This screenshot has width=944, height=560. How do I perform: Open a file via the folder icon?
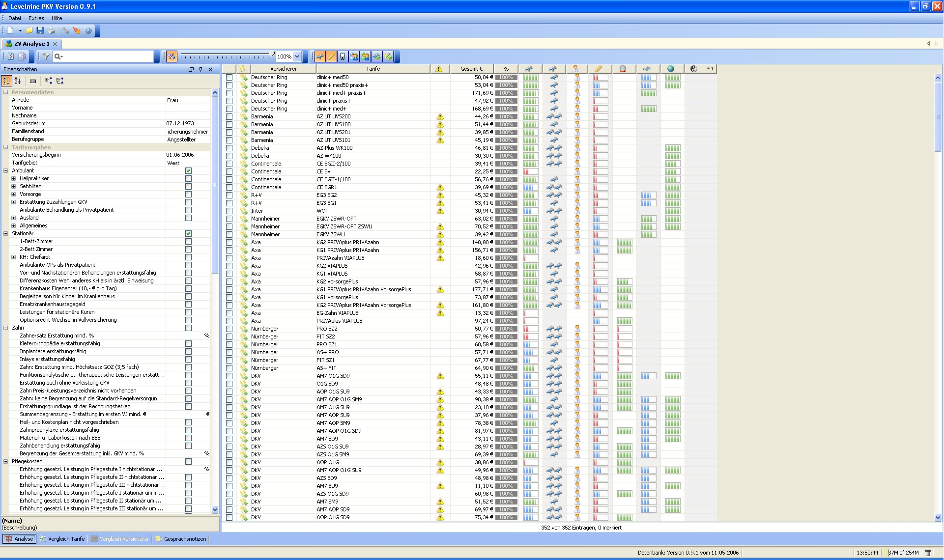(x=29, y=30)
